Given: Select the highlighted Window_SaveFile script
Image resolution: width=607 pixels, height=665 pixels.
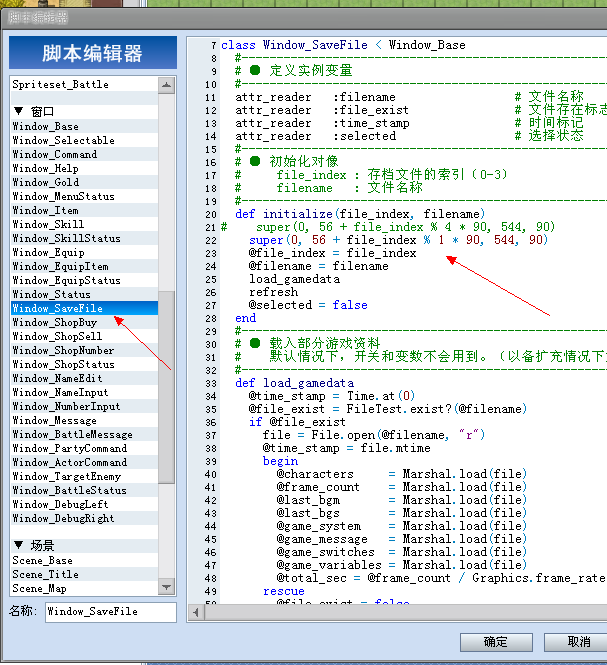Looking at the screenshot, I should pos(84,308).
